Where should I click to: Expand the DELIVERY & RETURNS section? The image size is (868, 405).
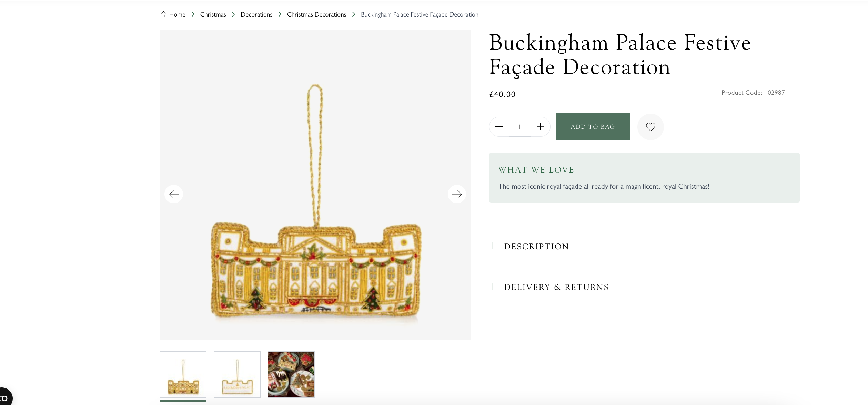[x=556, y=287]
